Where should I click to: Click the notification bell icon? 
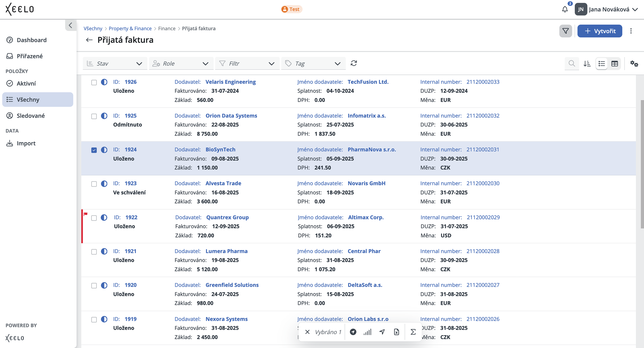click(x=565, y=10)
